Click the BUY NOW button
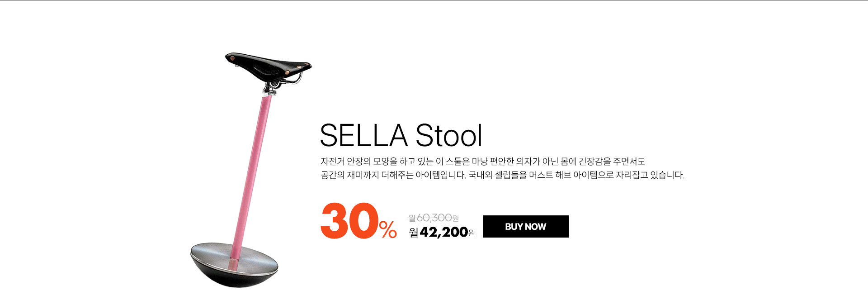This screenshot has height=300, width=868. point(525,226)
